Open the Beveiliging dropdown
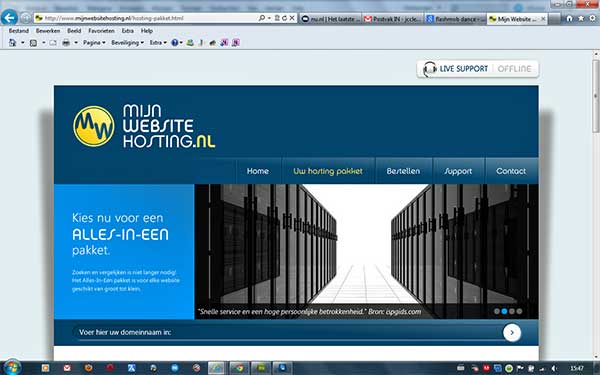 pos(127,43)
